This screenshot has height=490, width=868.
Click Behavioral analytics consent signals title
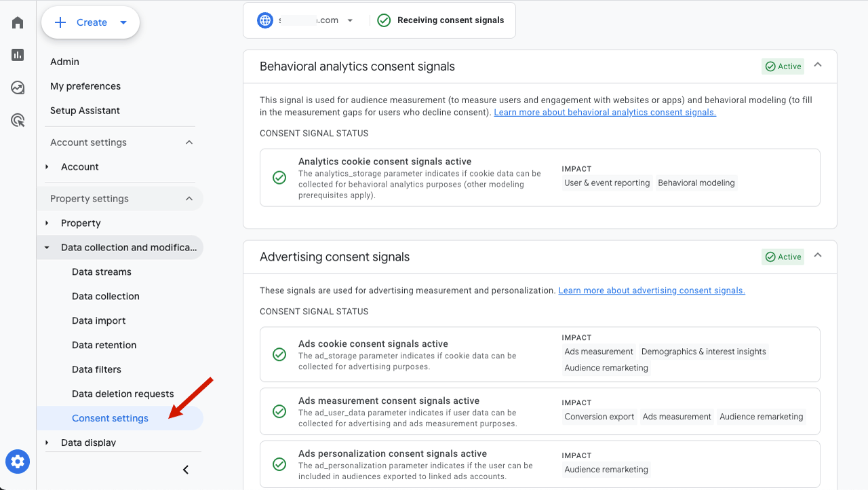(357, 67)
